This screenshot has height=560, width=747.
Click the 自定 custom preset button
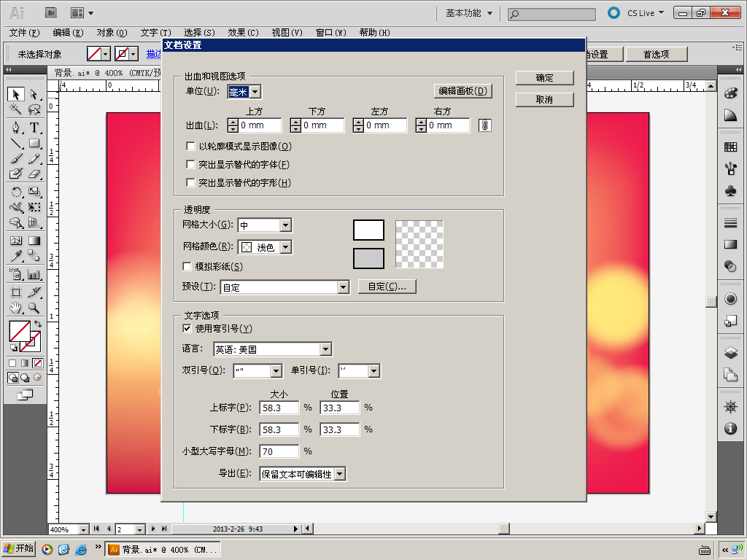[x=387, y=286]
